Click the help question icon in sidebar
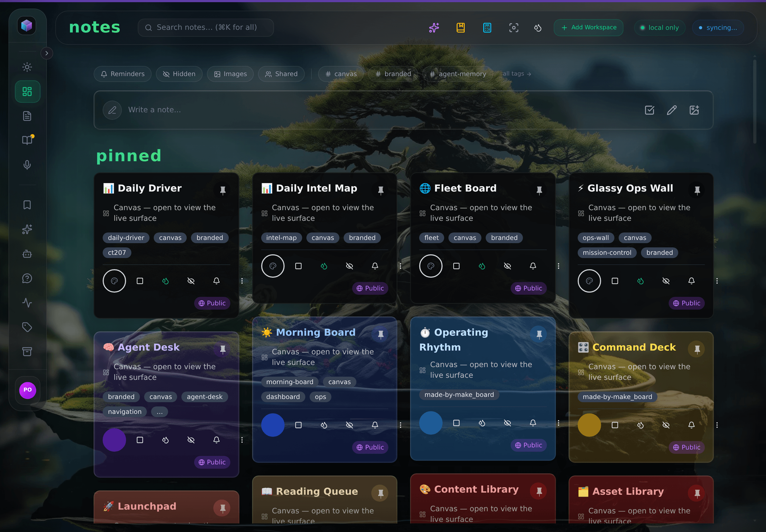 27,278
